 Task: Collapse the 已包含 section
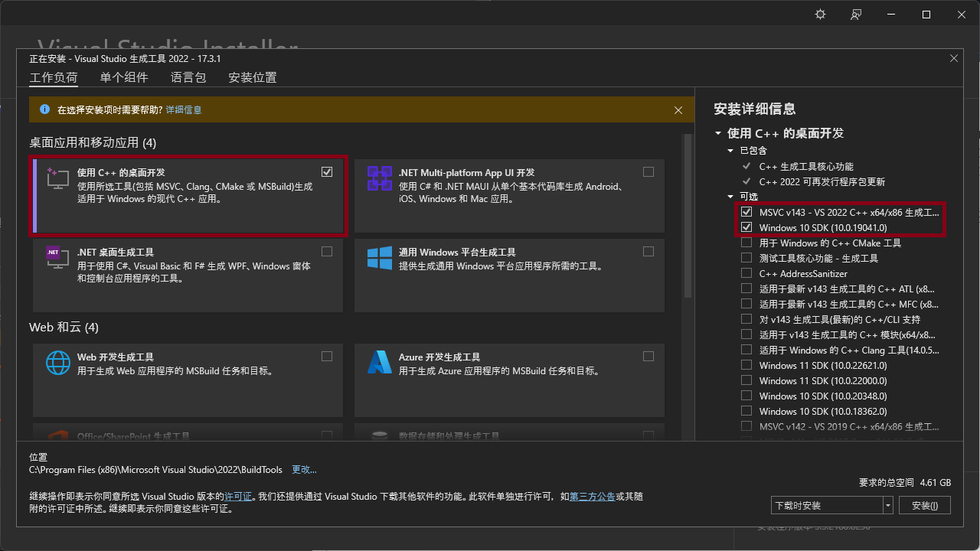pyautogui.click(x=730, y=151)
